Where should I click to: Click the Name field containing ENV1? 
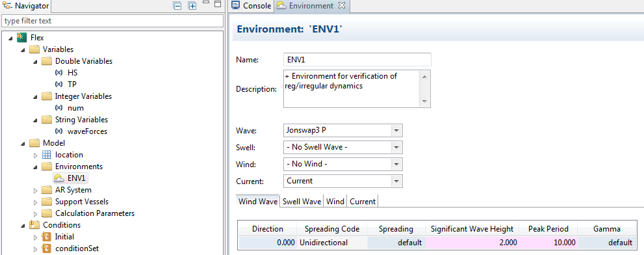(x=357, y=59)
